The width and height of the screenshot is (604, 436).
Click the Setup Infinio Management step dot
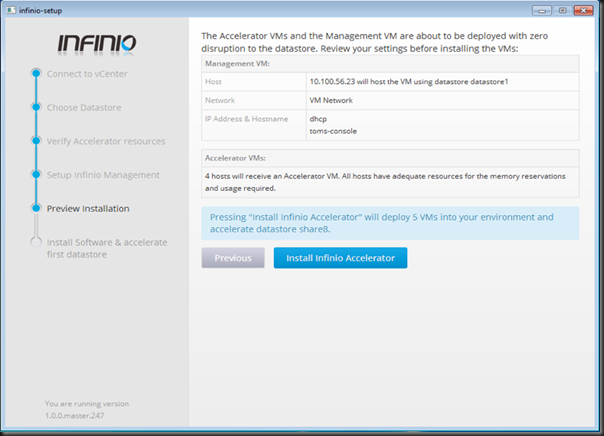[36, 174]
